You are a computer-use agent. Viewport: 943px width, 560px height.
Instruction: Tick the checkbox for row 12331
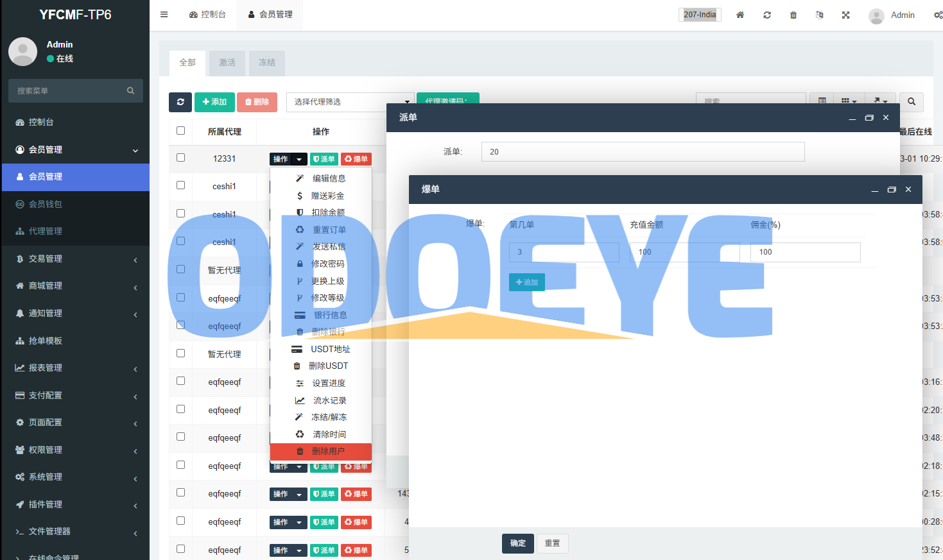coord(181,158)
